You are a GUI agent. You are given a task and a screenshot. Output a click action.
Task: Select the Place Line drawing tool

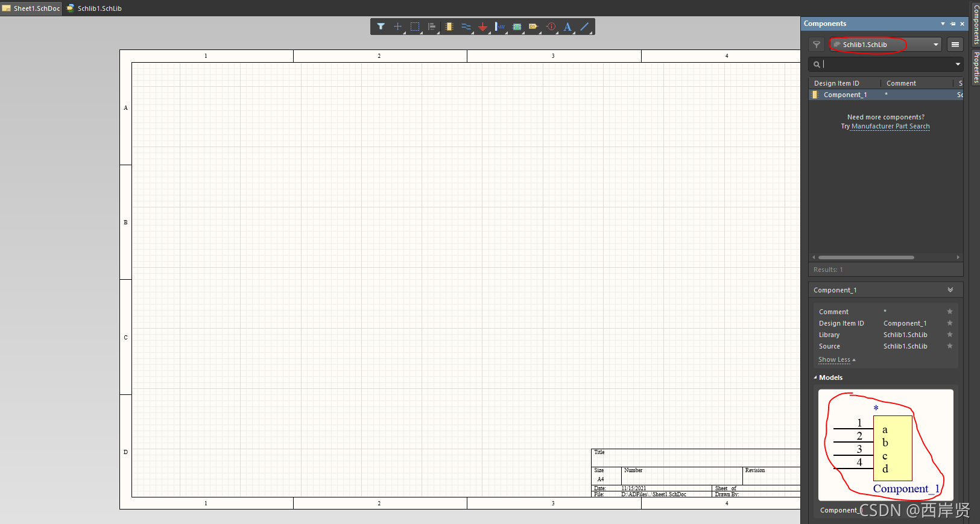[584, 27]
